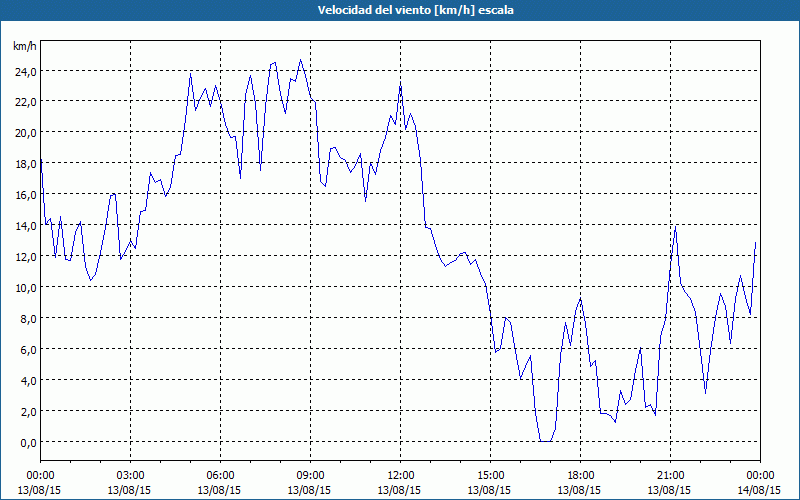Select the 24,0 y-axis label
The height and width of the screenshot is (500, 800).
[x=28, y=71]
